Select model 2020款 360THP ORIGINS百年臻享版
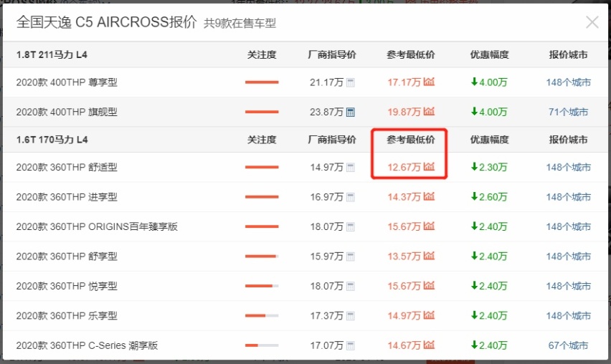The image size is (611, 364). (97, 226)
